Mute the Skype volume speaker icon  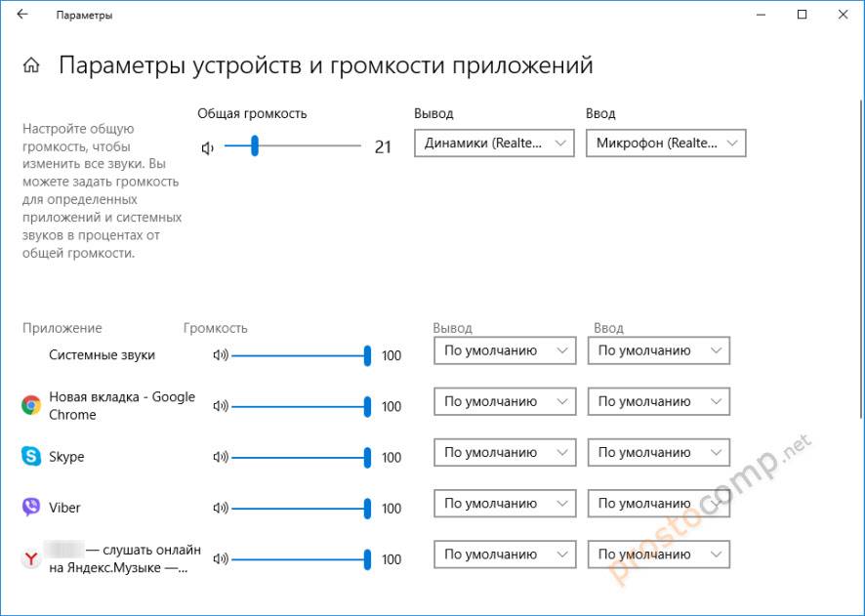click(x=220, y=457)
